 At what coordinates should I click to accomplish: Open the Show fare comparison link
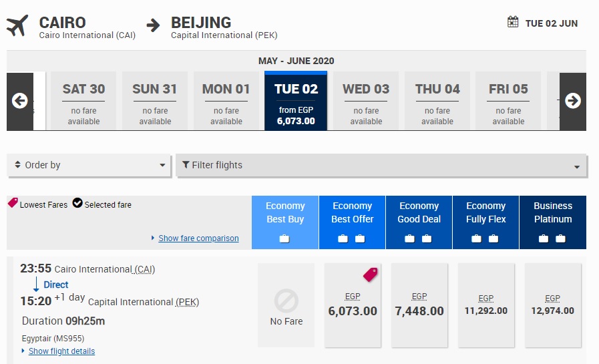coord(198,238)
